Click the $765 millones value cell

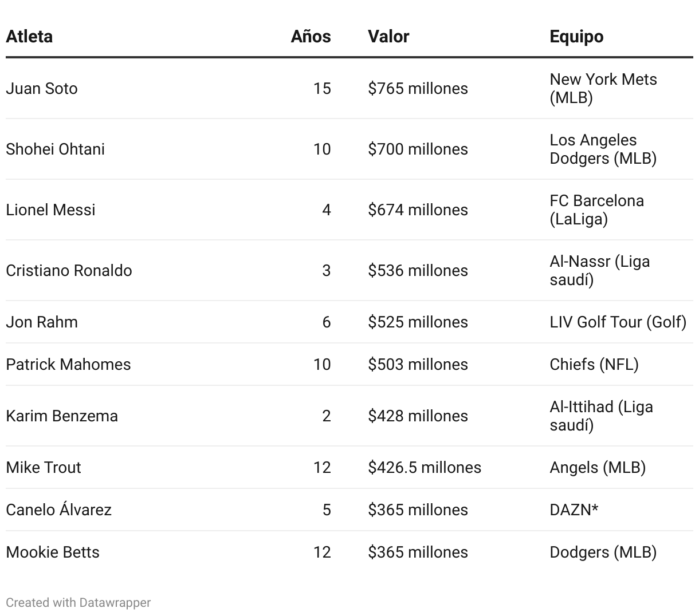click(x=418, y=88)
